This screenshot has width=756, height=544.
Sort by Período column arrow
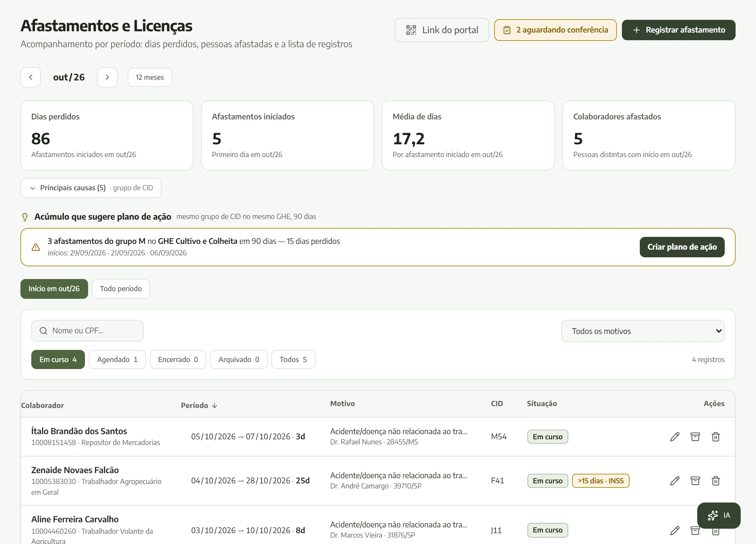[x=215, y=405]
